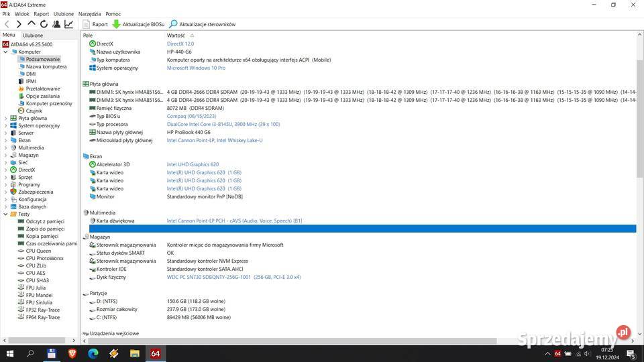Select Opcje zasilania tree item
The image size is (644, 362).
[43, 96]
